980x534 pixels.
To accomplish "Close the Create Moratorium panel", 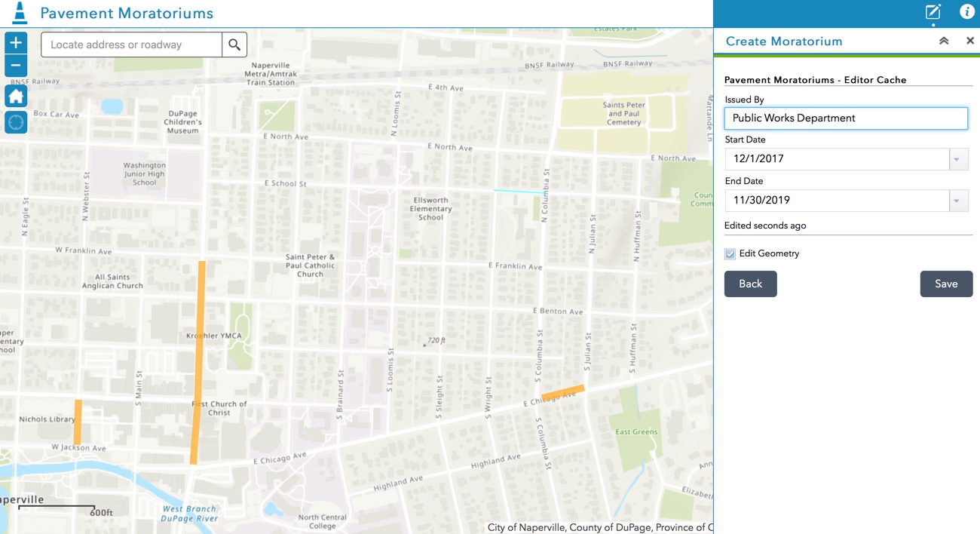I will coord(970,41).
